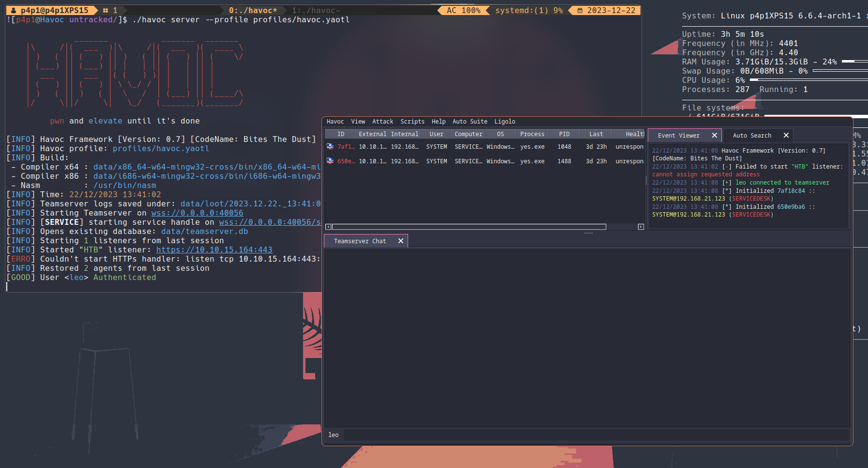Click the Windows agent icon for session 7af1
The image size is (868, 468).
click(330, 146)
